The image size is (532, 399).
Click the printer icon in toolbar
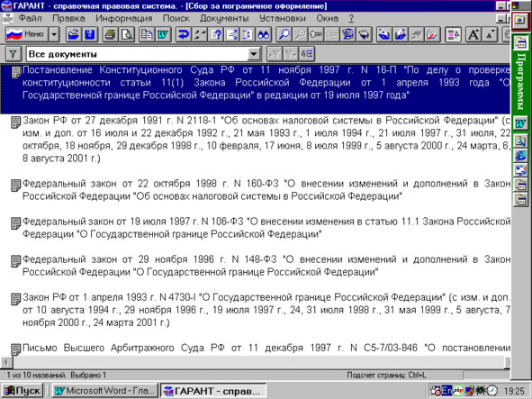pyautogui.click(x=111, y=34)
